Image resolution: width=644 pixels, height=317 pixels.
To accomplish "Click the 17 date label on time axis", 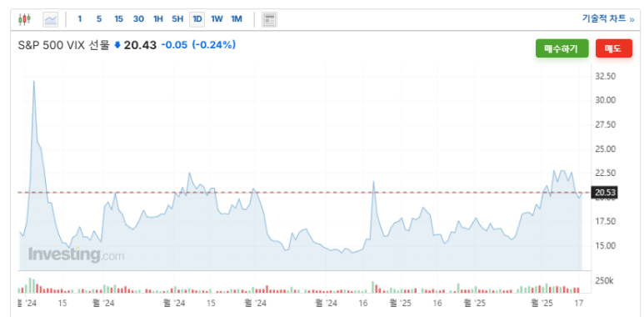I will pyautogui.click(x=579, y=303).
